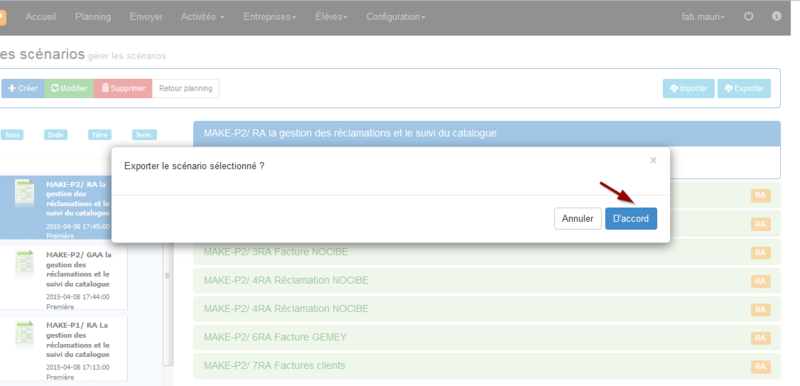
Task: Confirm export with D'accord button
Action: [631, 219]
